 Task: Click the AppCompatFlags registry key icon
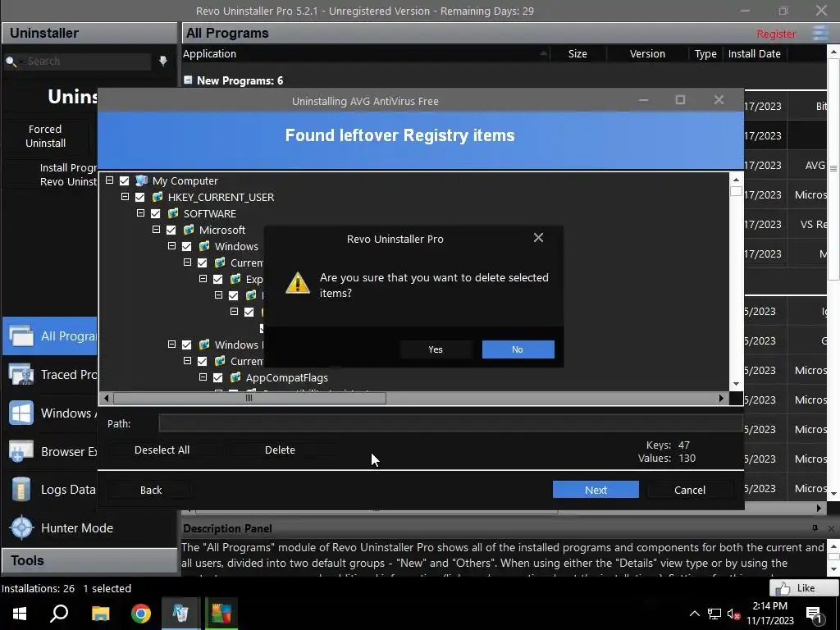[235, 377]
